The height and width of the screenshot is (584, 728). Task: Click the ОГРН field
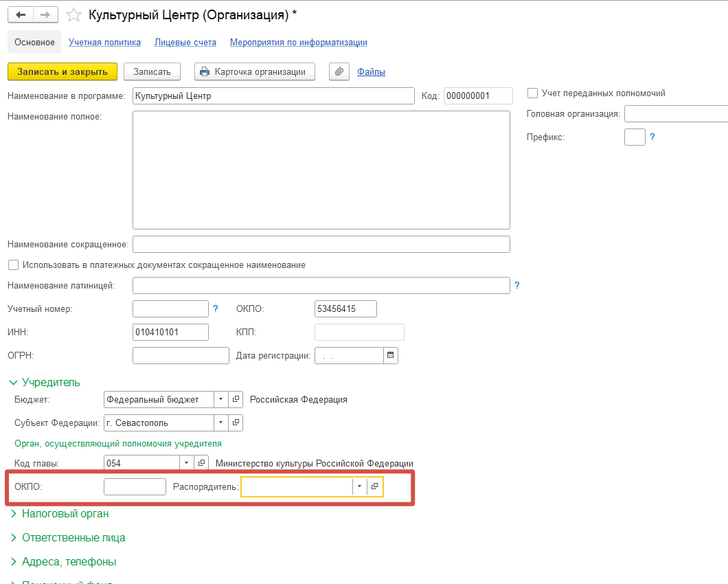(181, 355)
